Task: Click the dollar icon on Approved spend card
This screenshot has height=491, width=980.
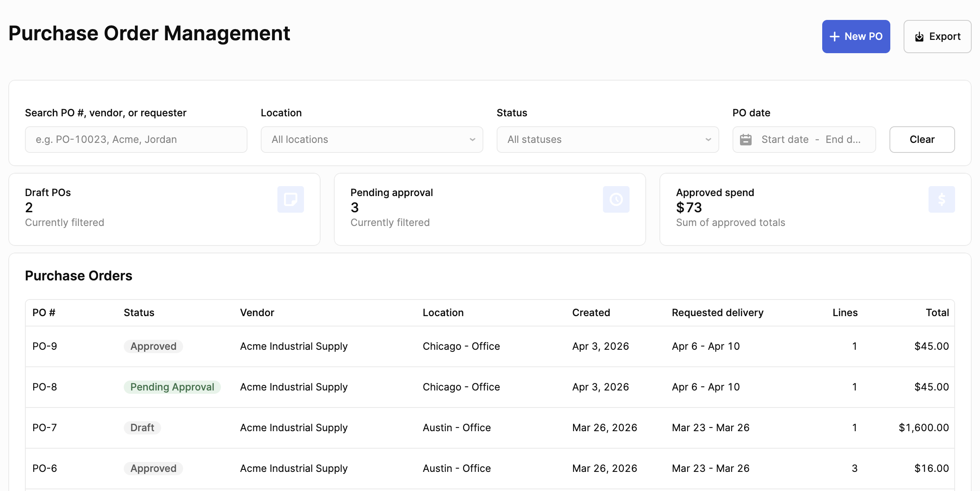Action: pyautogui.click(x=941, y=199)
